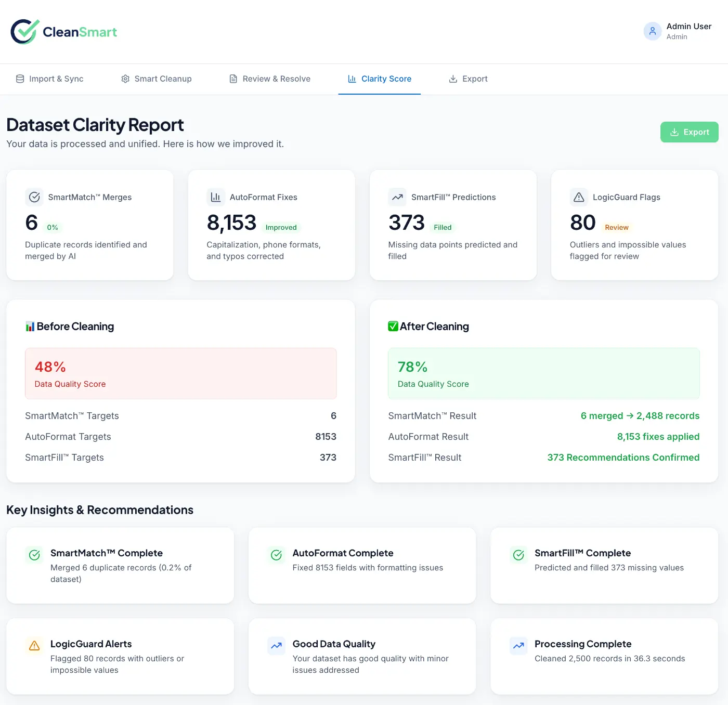Click the AutoFormat Complete check icon
This screenshot has width=728, height=705.
point(277,555)
